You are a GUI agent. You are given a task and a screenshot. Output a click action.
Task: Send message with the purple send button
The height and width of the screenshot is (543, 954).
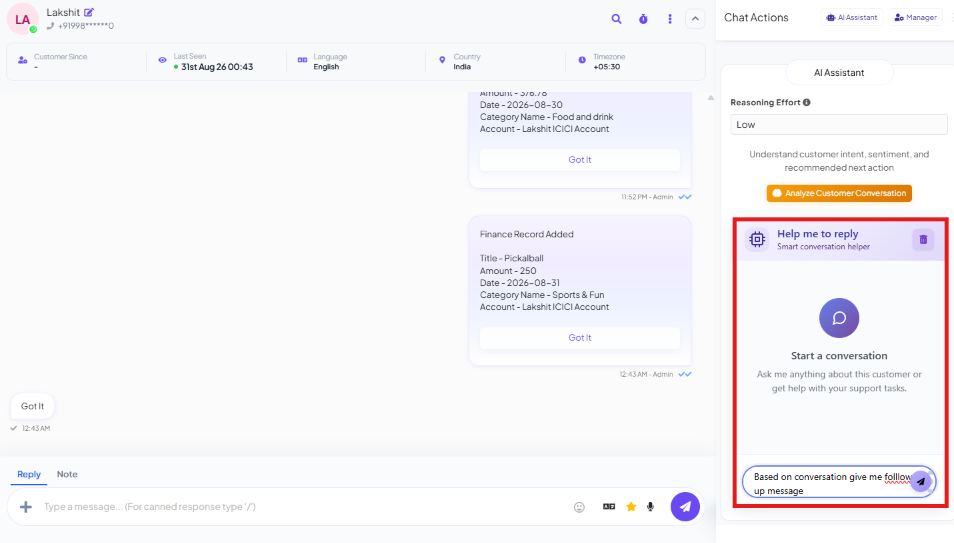point(685,506)
